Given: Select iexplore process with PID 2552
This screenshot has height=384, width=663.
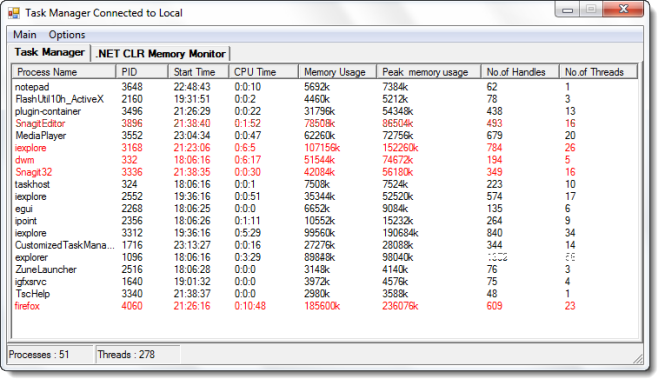Looking at the screenshot, I should [325, 197].
